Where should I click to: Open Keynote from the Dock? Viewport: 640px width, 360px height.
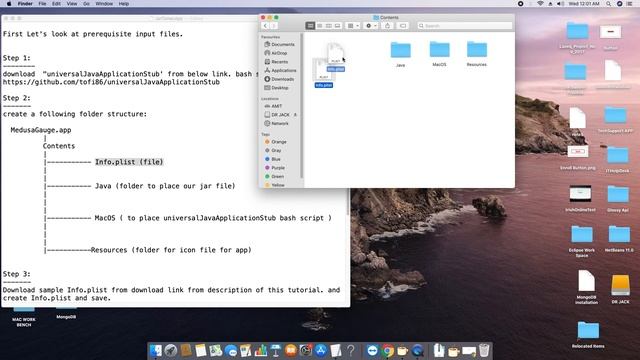[x=276, y=351]
